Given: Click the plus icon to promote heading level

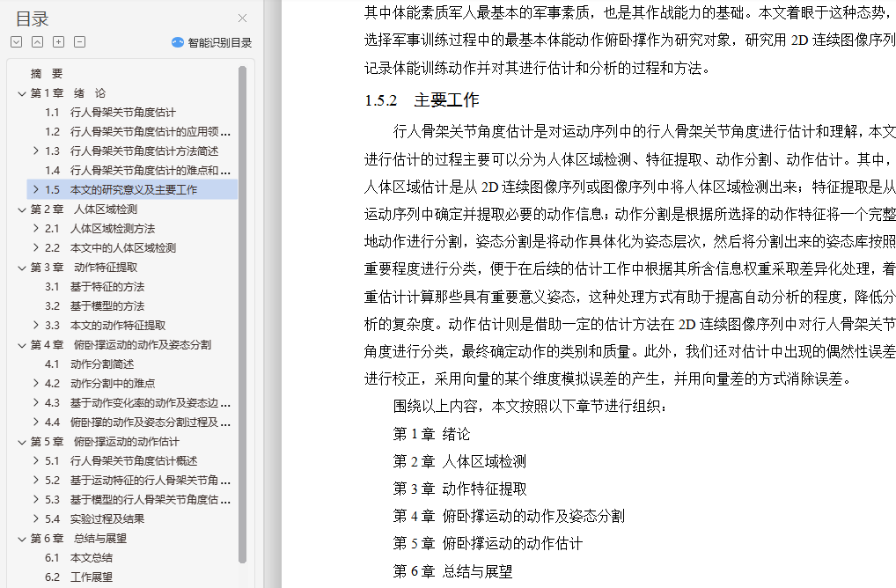Looking at the screenshot, I should [x=58, y=41].
